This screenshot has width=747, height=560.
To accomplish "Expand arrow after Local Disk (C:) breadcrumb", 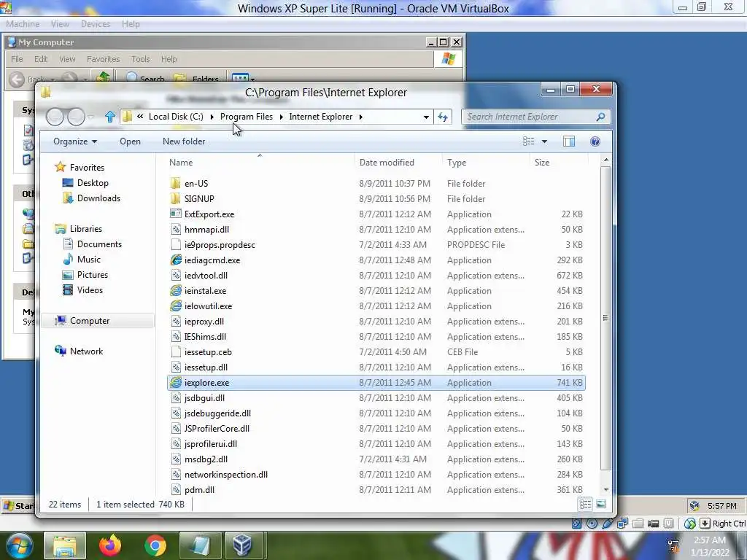I will point(212,117).
